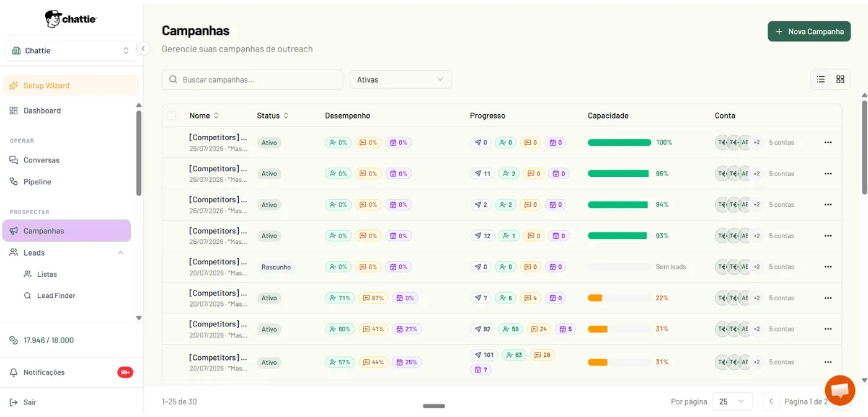Click the credits balance 17.946 / 18.000
The image size is (868, 417).
[x=48, y=340]
